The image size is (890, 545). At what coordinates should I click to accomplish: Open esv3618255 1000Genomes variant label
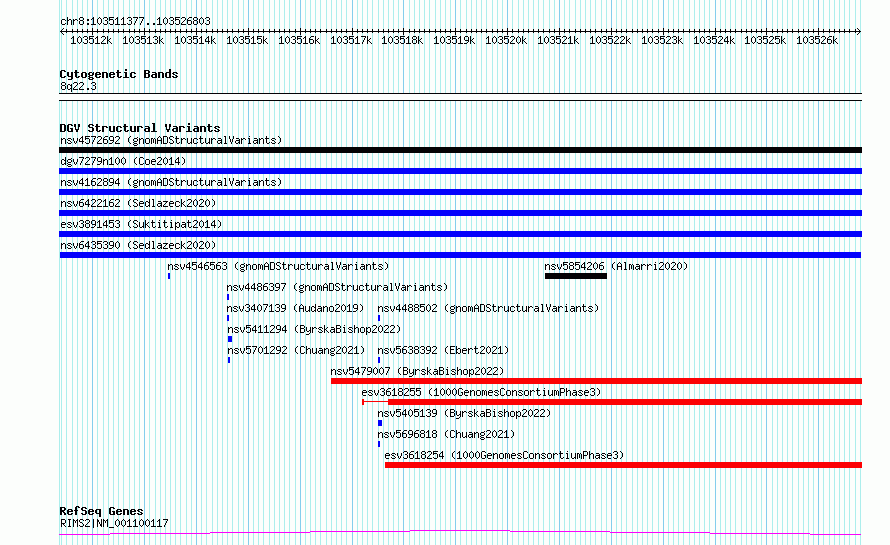pos(481,392)
